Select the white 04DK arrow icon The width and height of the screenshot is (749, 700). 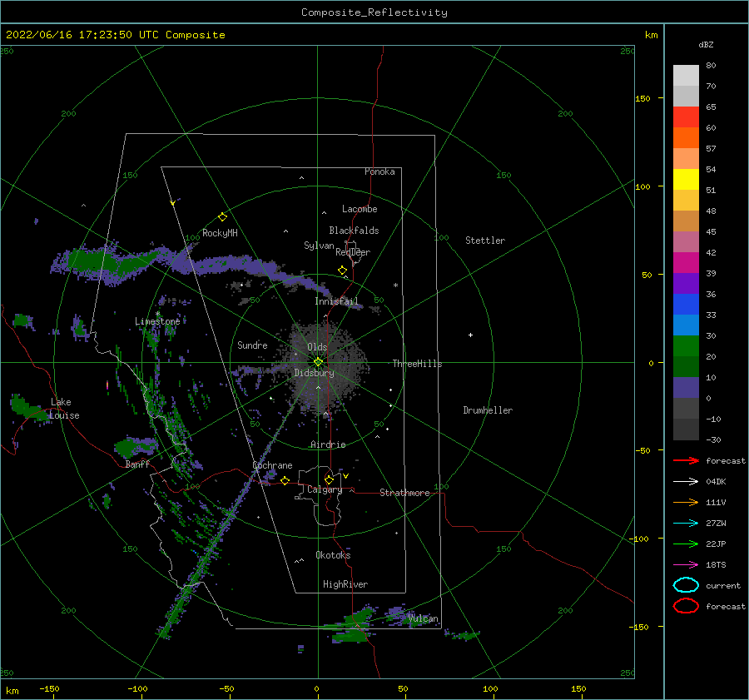tap(686, 482)
